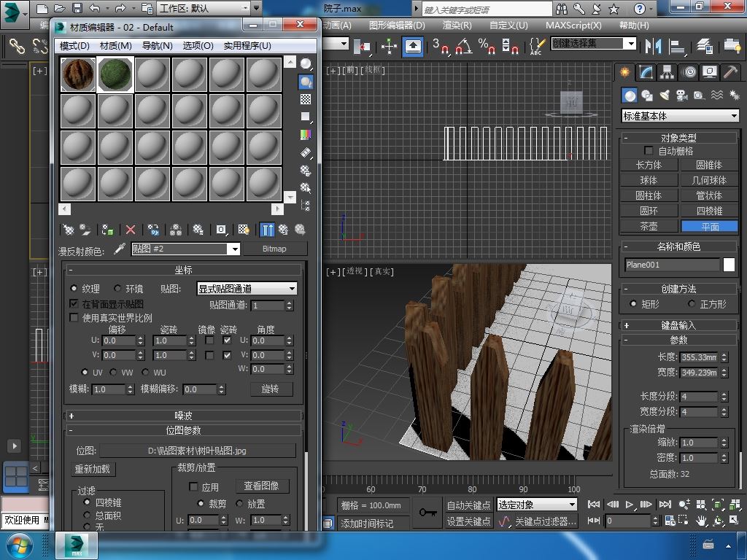Enable the 应用 crop checkbox

[x=193, y=486]
